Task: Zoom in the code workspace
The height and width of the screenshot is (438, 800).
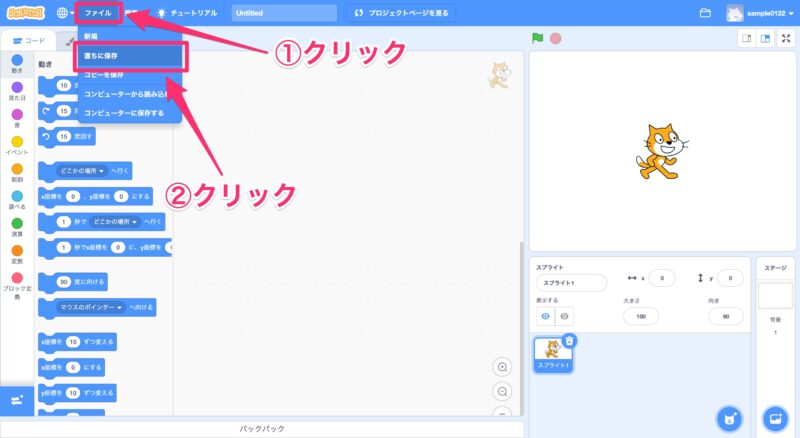Action: click(502, 367)
